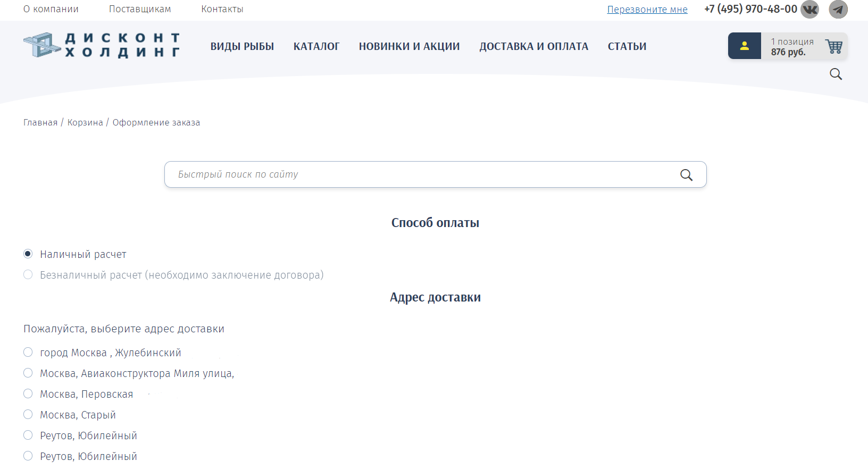Open the shopping cart icon
Viewport: 868px width, 469px height.
833,46
